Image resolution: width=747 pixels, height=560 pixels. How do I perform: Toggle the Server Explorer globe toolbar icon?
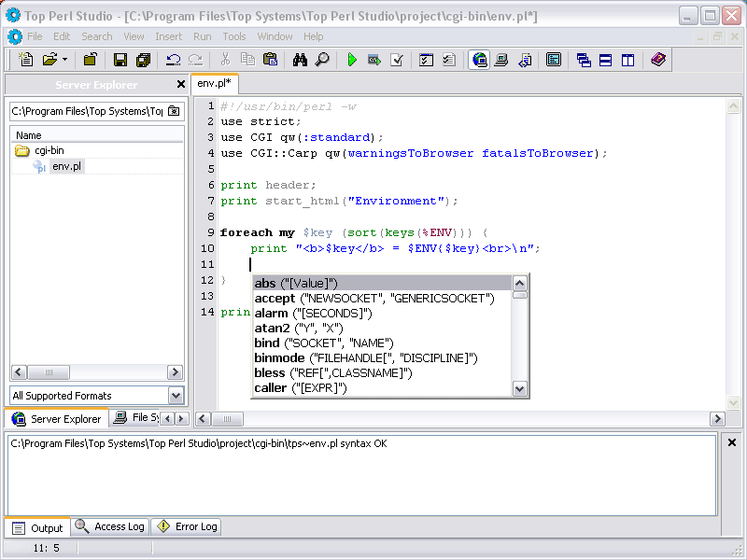point(479,60)
